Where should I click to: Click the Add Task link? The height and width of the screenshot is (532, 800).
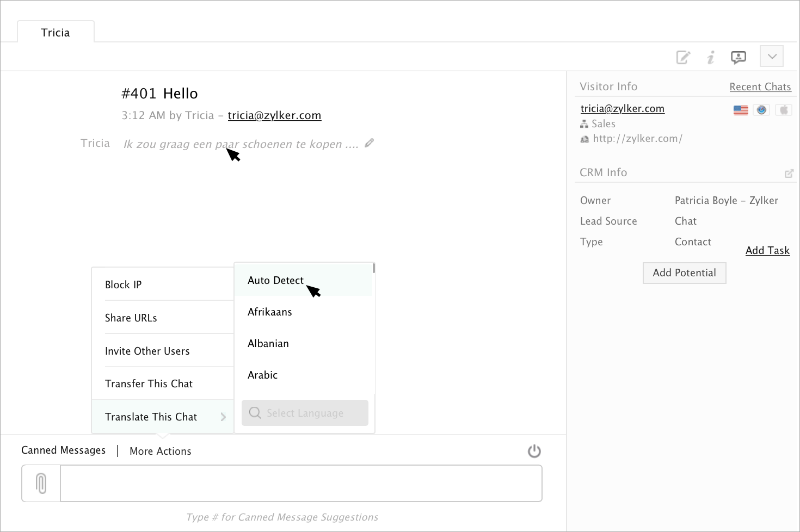[767, 250]
